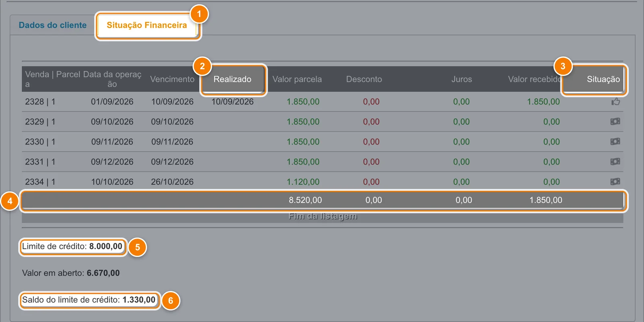Select the Valor recebido column header
Screen dimensions: 644x322
pyautogui.click(x=535, y=79)
